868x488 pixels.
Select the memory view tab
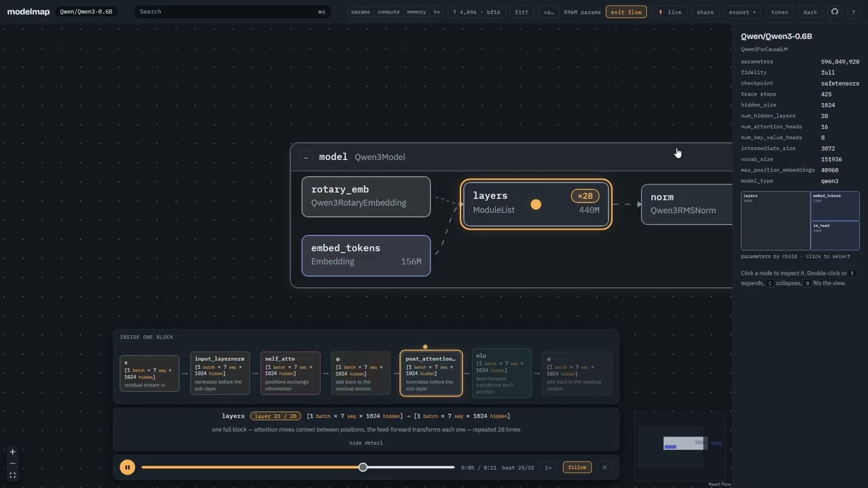416,12
